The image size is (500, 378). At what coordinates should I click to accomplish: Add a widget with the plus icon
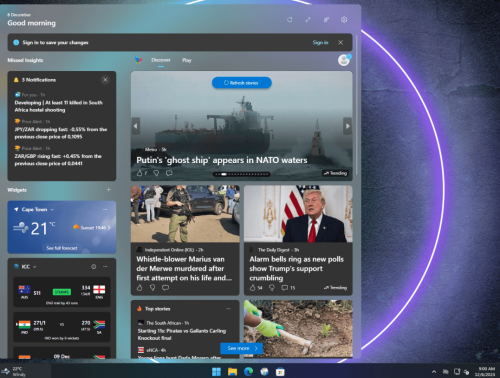pyautogui.click(x=109, y=190)
